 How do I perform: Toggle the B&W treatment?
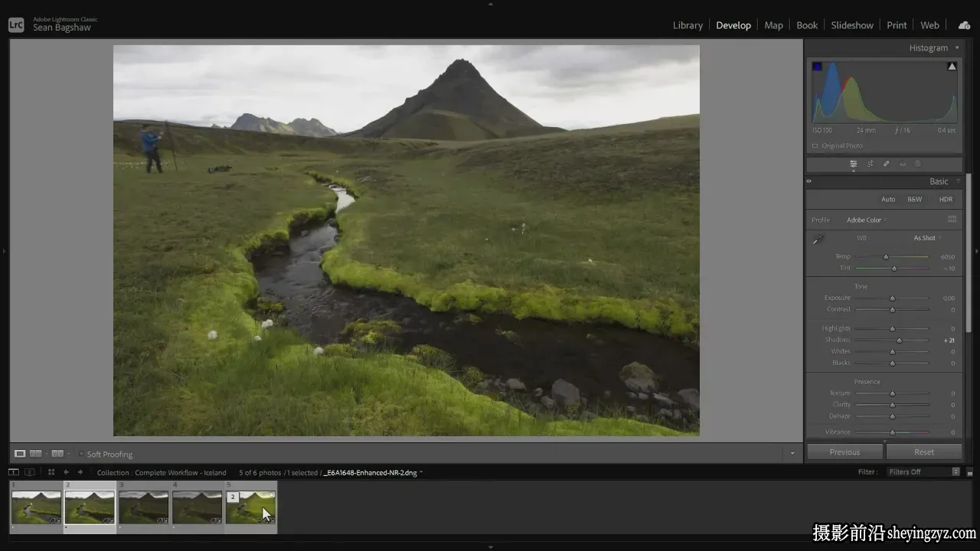click(914, 199)
